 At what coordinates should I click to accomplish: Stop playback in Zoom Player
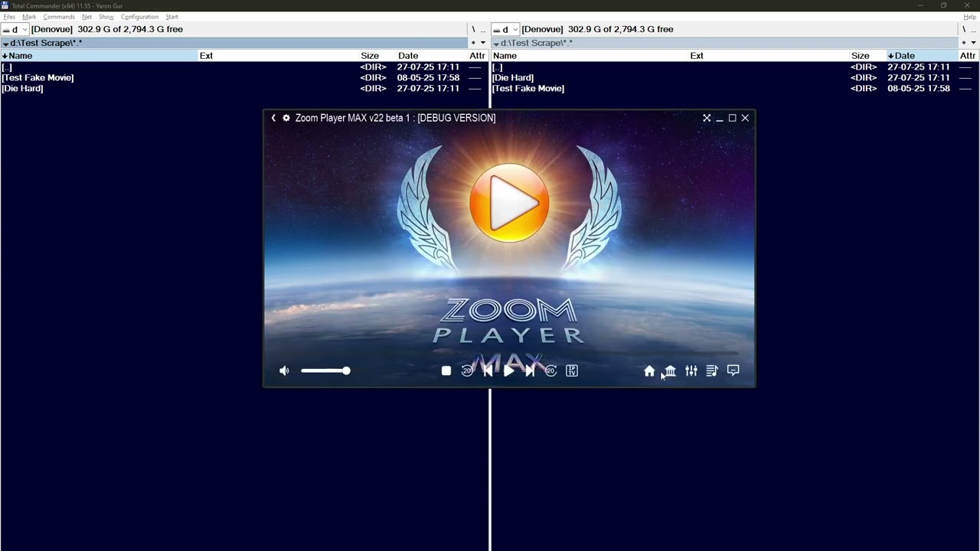446,370
